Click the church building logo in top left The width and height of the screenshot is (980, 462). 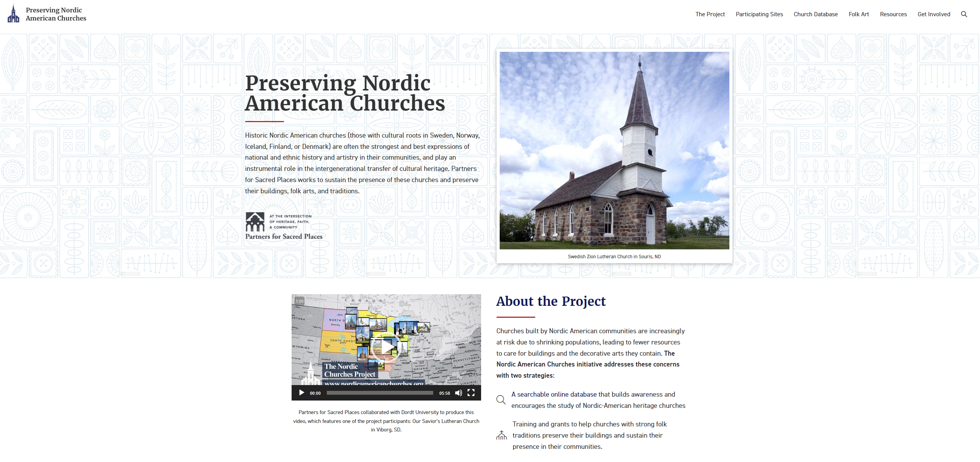pyautogui.click(x=13, y=14)
